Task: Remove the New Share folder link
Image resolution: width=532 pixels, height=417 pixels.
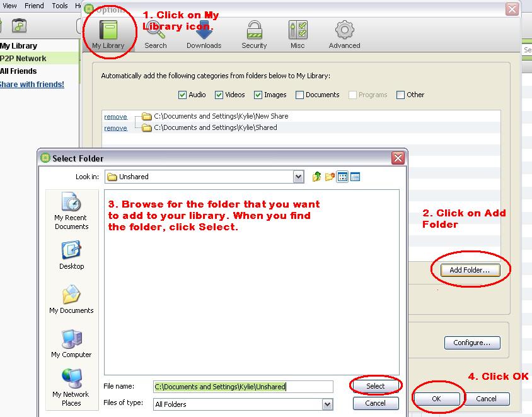Action: pos(115,117)
